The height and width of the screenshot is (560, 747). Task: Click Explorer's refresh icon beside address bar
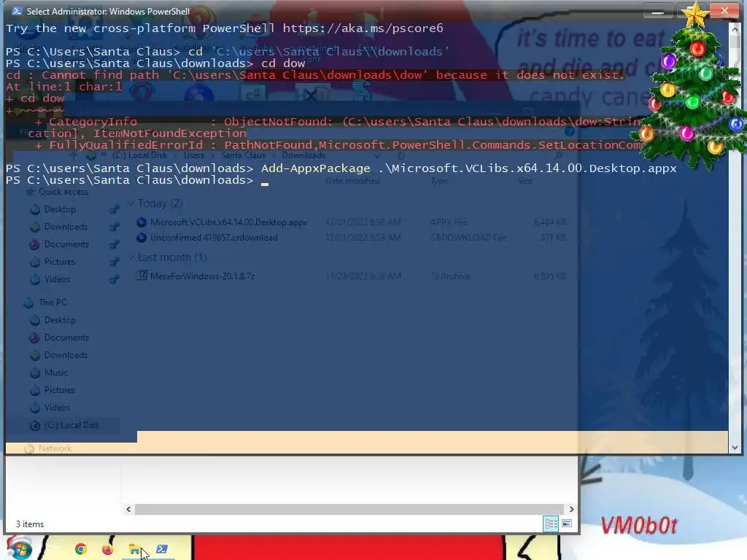(x=401, y=155)
